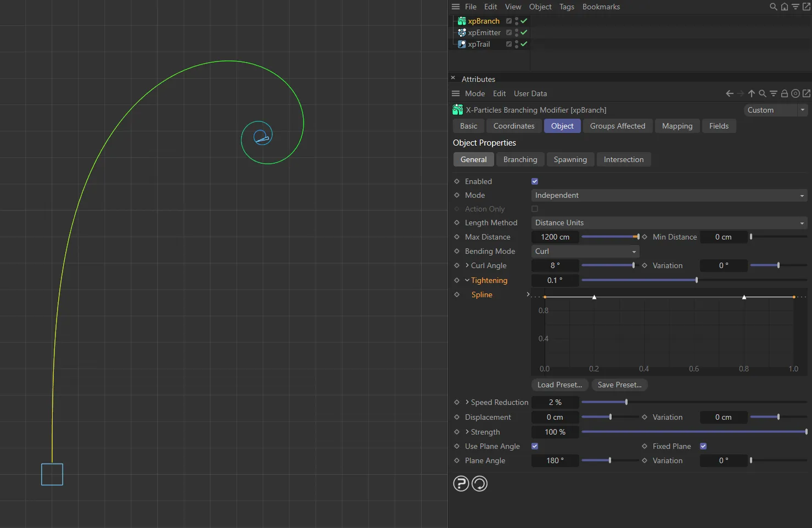The width and height of the screenshot is (812, 528).
Task: Lock the Attributes panel with lock icon
Action: coord(784,93)
